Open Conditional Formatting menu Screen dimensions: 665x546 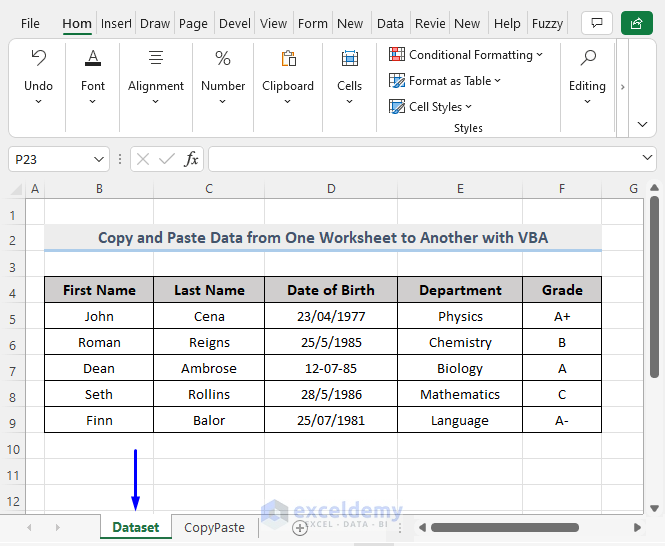(466, 55)
